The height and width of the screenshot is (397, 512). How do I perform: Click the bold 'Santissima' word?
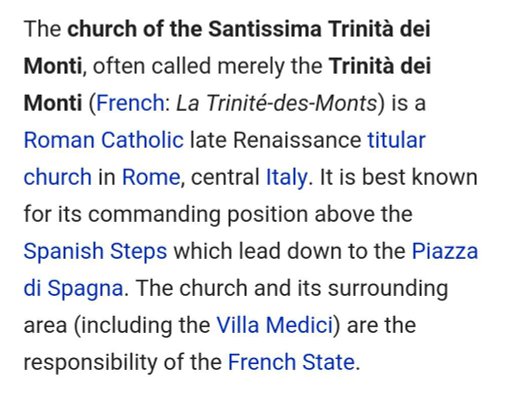[x=265, y=29]
